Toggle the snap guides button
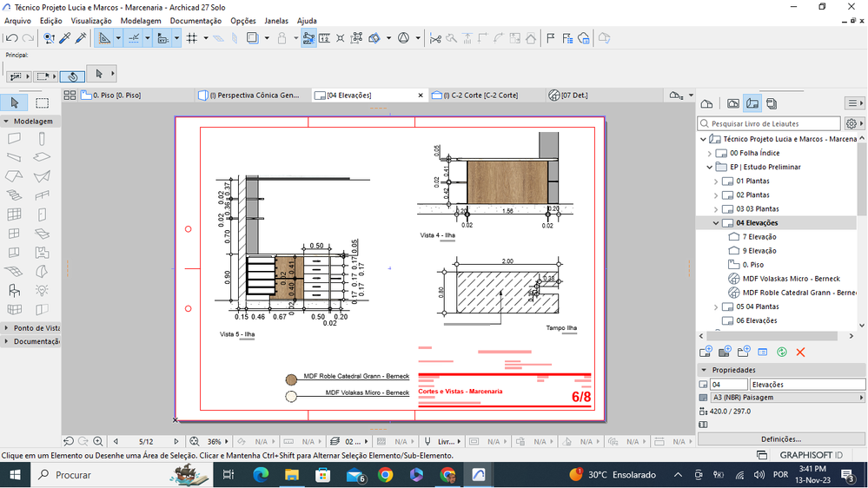 point(134,38)
